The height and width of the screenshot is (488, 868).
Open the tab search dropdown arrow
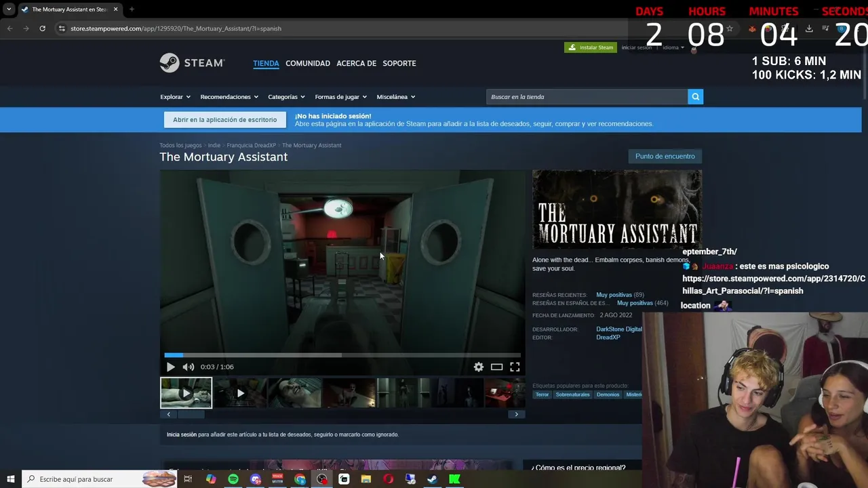coord(9,9)
